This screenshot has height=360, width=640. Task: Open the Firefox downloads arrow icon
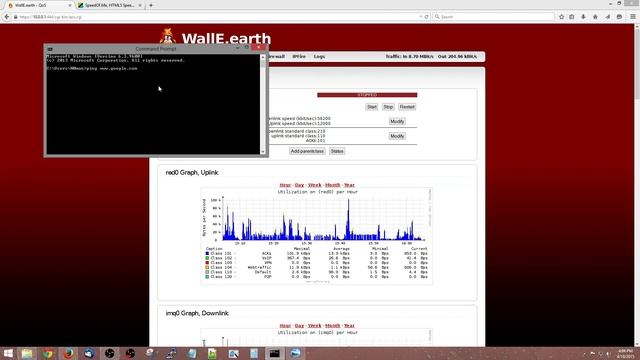583,17
